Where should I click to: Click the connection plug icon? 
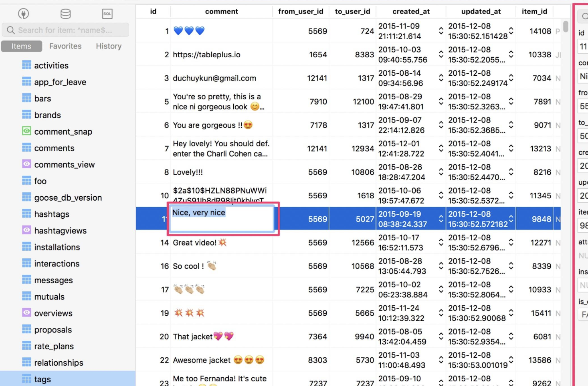(x=23, y=14)
